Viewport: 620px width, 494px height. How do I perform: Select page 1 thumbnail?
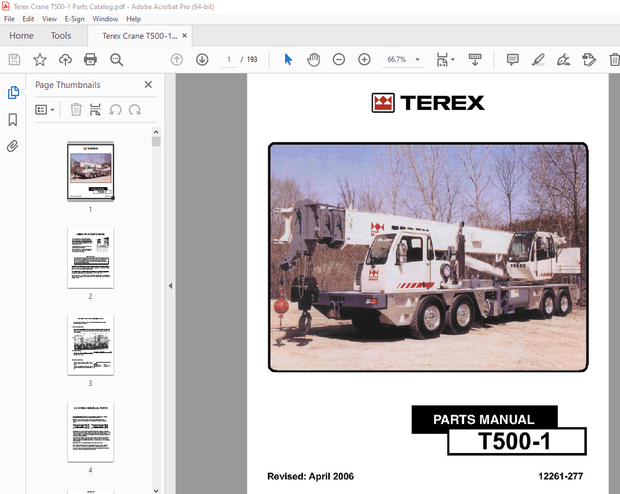click(91, 172)
